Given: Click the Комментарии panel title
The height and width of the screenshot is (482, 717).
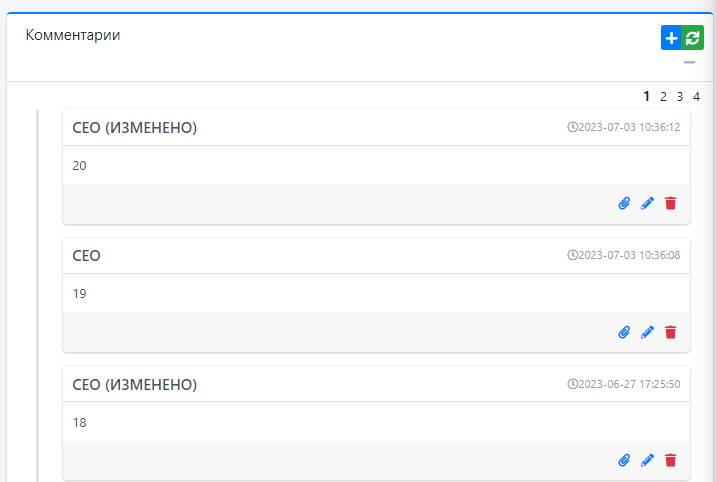Looking at the screenshot, I should 73,35.
